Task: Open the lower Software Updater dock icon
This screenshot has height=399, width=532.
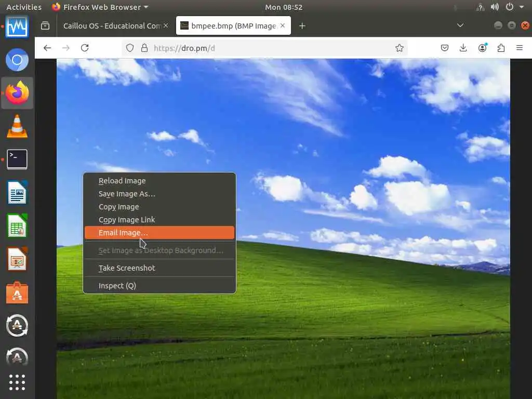Action: coord(17,357)
